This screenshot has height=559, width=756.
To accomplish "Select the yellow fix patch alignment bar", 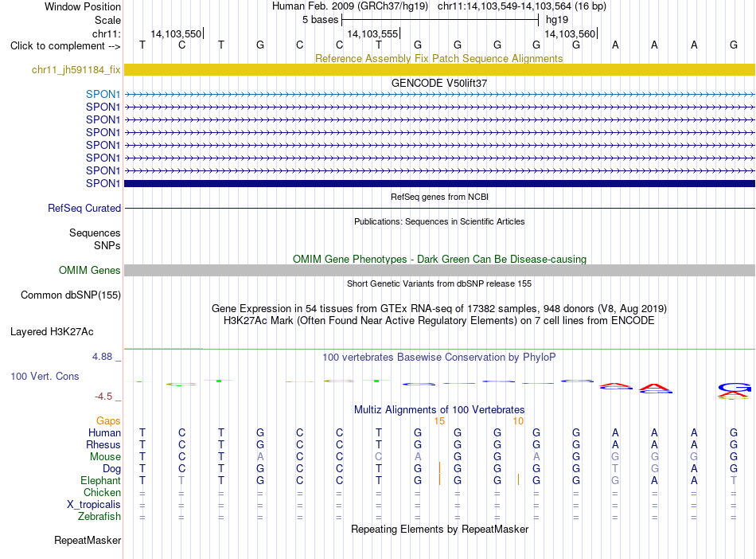I will [439, 69].
